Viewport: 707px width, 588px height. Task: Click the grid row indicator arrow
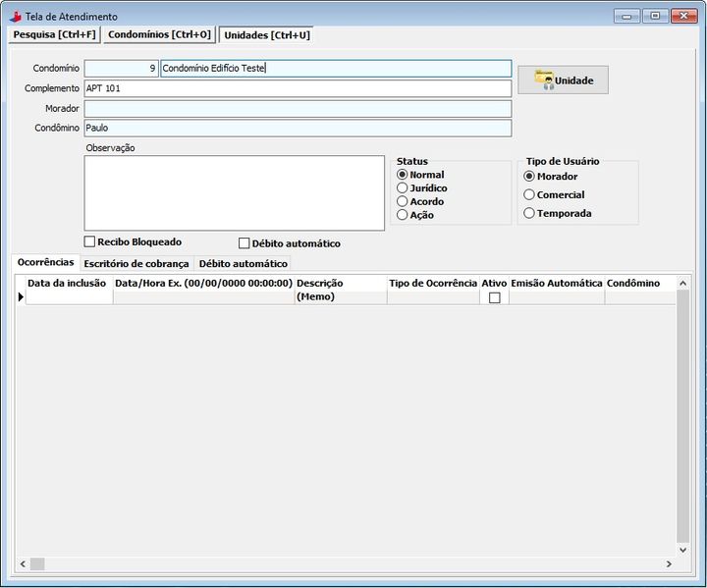click(21, 297)
